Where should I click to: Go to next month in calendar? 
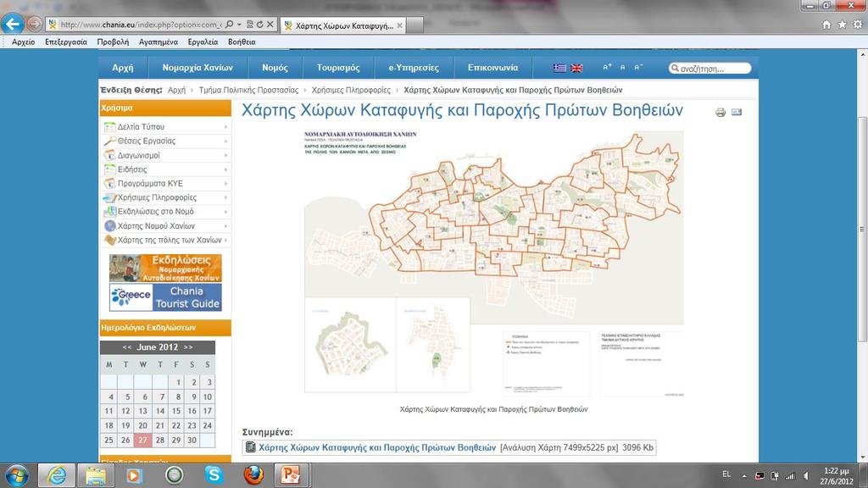point(188,347)
